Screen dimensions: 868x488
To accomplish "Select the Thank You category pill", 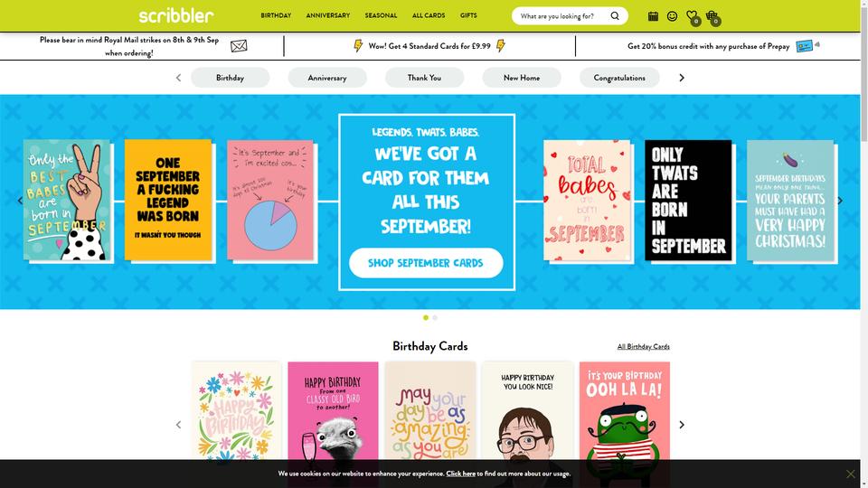I will coord(425,78).
